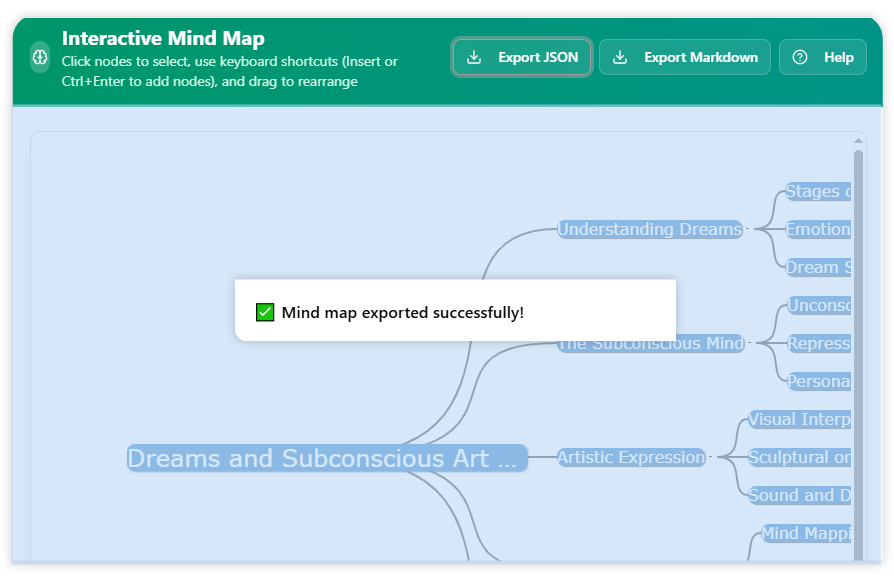Select the Understanding Dreams node

pos(649,229)
